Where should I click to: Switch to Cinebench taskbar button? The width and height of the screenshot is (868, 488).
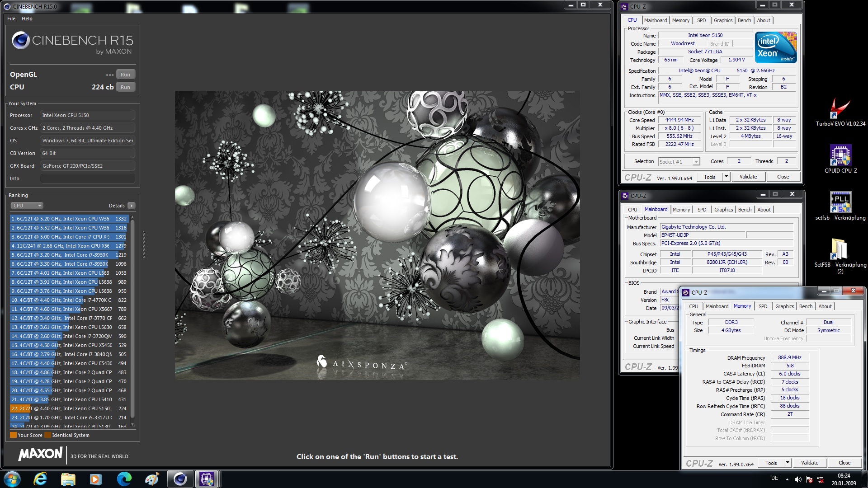[x=180, y=479]
